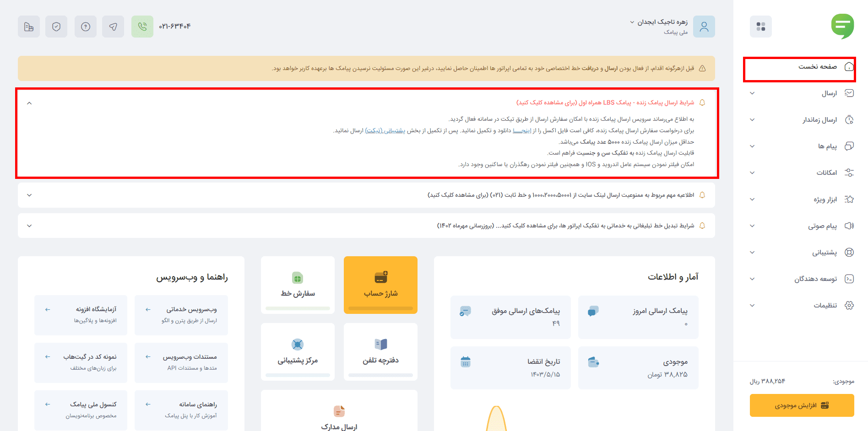Screen dimensions: 868x431
Task: Open the سفارش خط card
Action: (x=298, y=285)
